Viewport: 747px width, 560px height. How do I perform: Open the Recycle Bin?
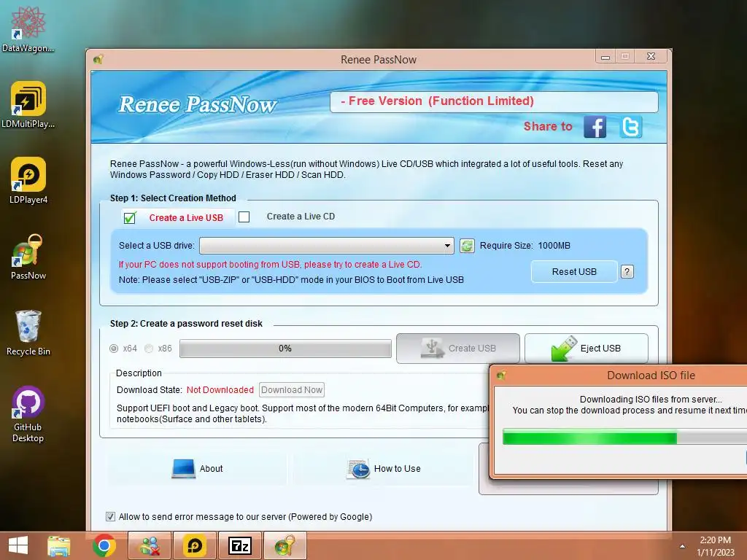(28, 332)
